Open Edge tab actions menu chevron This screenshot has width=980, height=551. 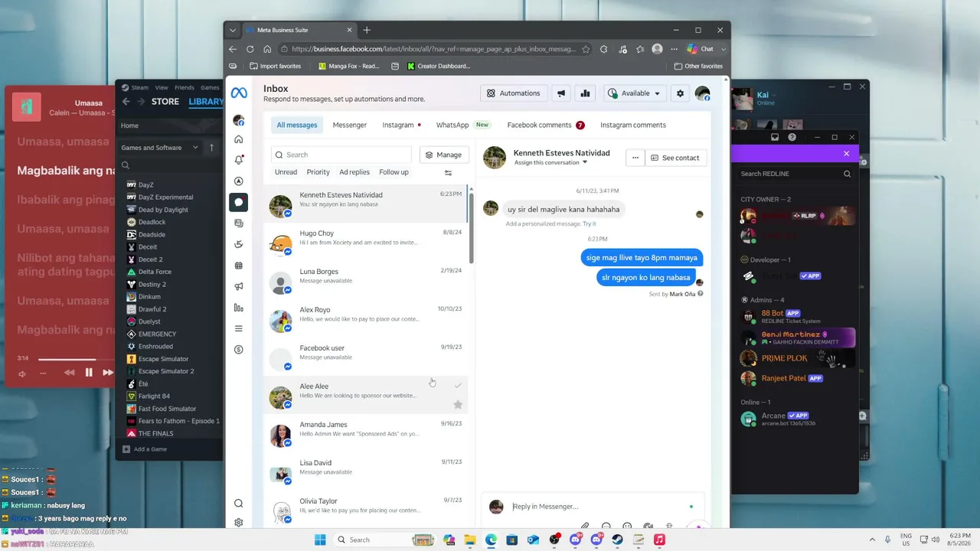tap(233, 31)
